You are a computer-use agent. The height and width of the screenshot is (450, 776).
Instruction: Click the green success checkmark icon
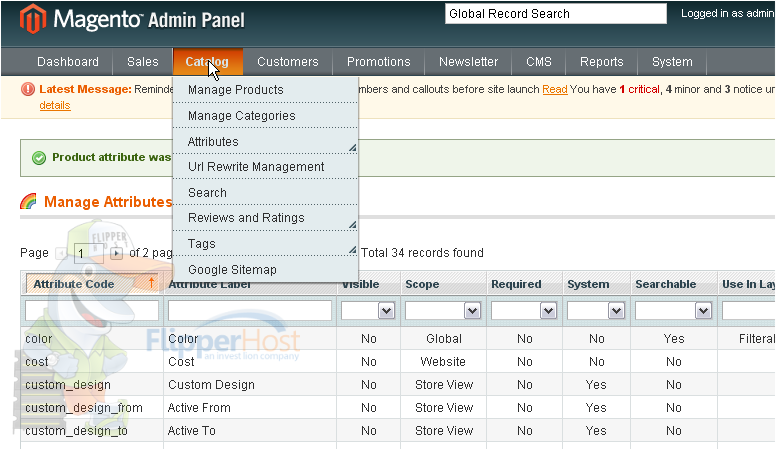pos(39,158)
